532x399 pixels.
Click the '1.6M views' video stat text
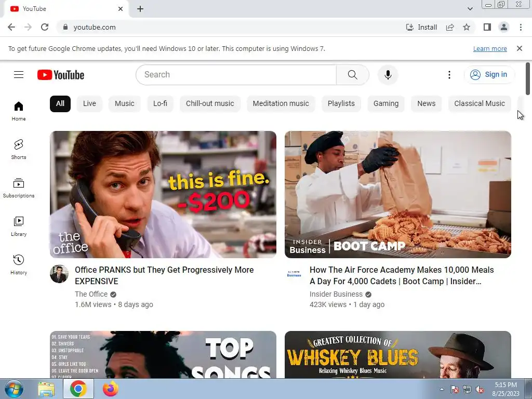pos(93,304)
